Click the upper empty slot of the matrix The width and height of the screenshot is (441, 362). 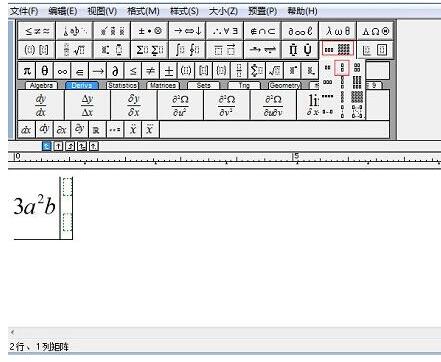pos(67,187)
